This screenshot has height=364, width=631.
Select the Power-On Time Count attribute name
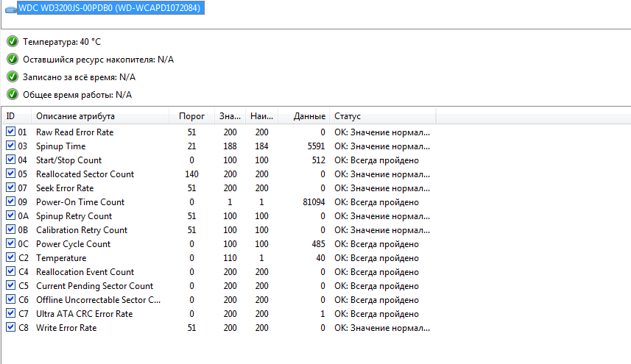(80, 202)
